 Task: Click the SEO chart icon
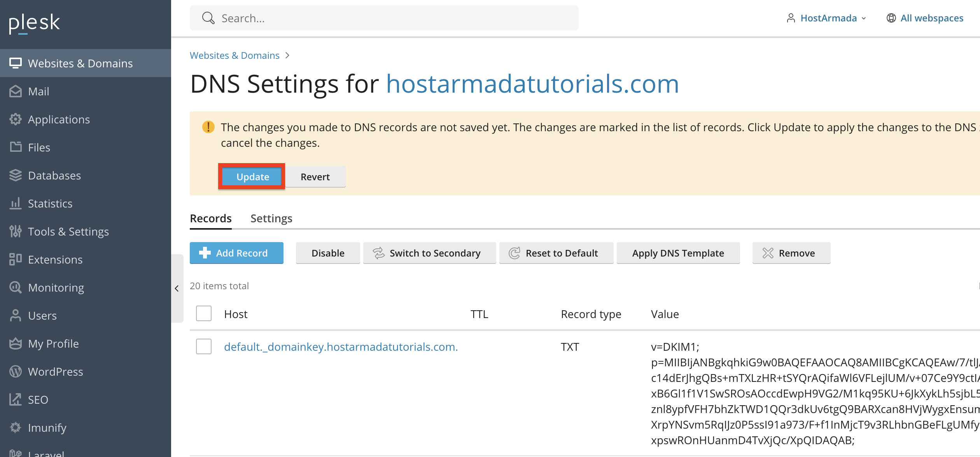click(16, 400)
